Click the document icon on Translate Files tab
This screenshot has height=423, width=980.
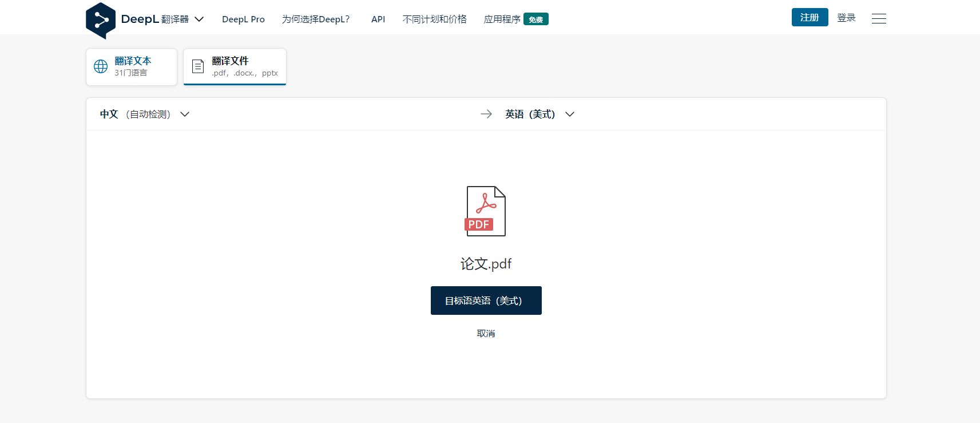pyautogui.click(x=198, y=66)
